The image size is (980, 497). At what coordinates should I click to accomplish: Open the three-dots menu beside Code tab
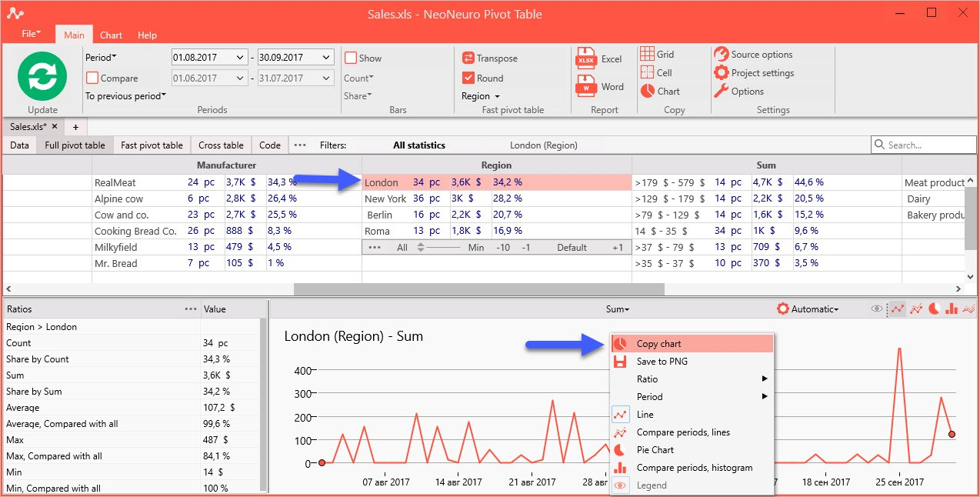pyautogui.click(x=300, y=145)
